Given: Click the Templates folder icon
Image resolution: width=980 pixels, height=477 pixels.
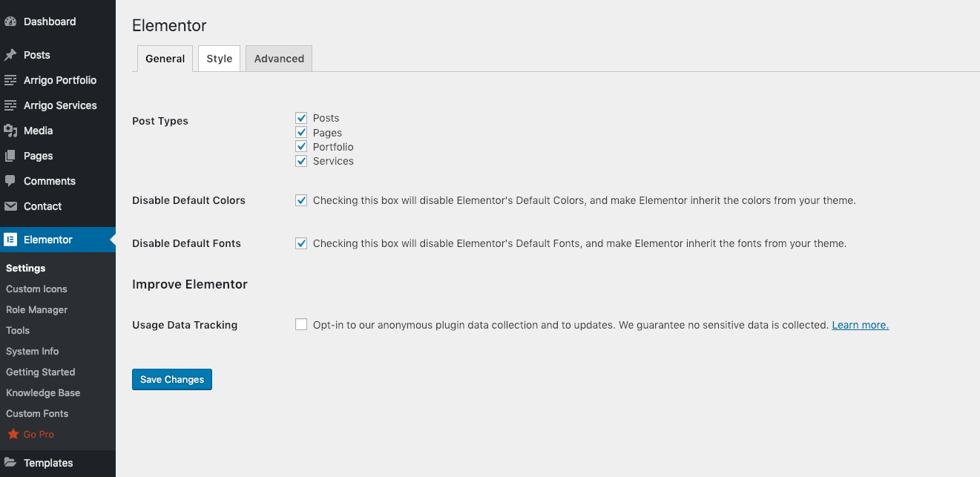Looking at the screenshot, I should [10, 463].
